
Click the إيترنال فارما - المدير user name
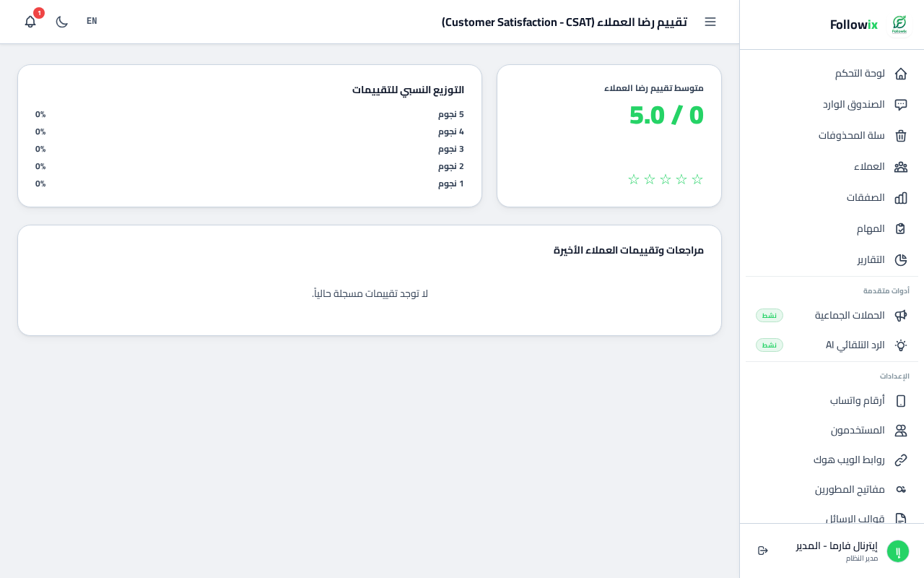click(x=837, y=545)
